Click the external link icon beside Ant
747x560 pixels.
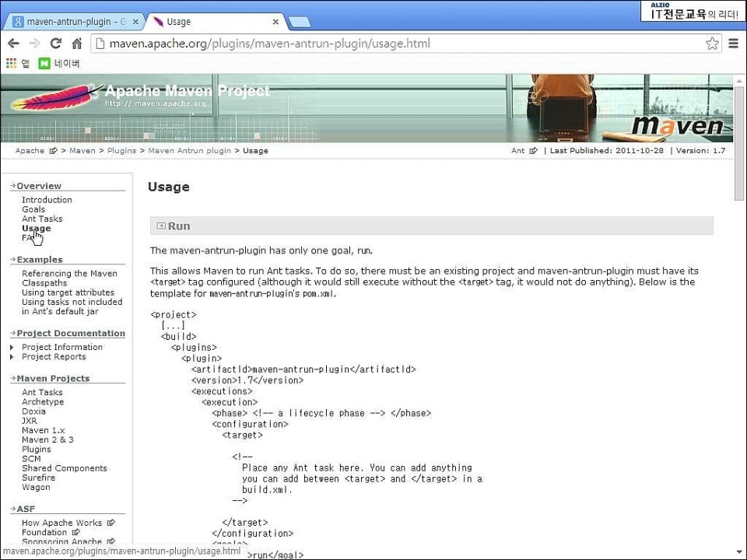click(534, 150)
